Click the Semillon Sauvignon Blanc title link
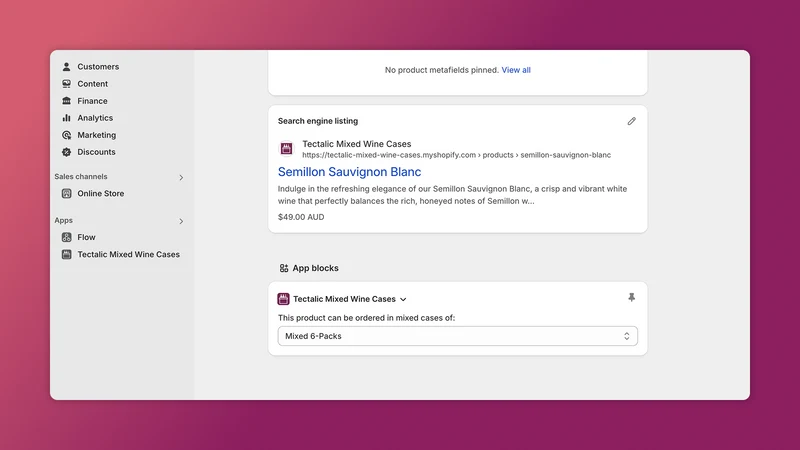 point(349,172)
